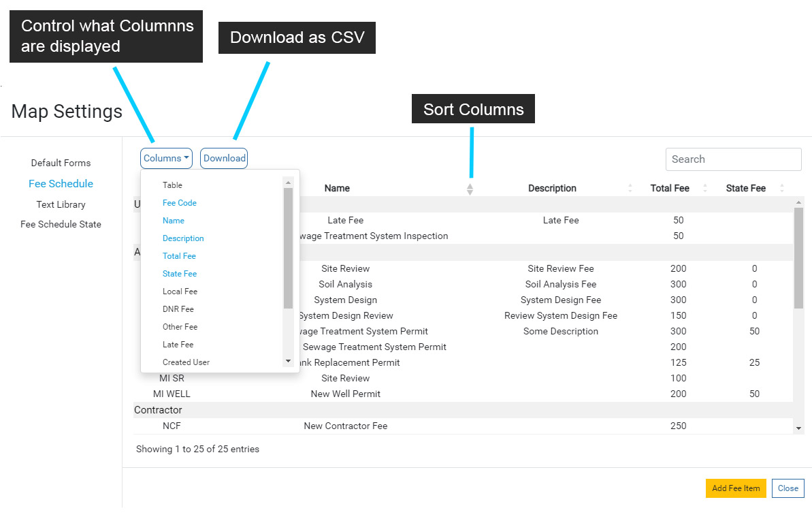This screenshot has height=519, width=812.
Task: Select Created User in column list
Action: [186, 362]
